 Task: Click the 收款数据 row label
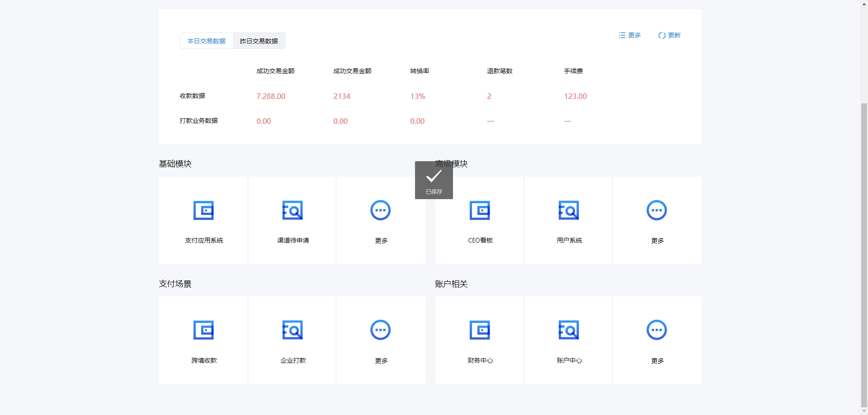click(193, 96)
